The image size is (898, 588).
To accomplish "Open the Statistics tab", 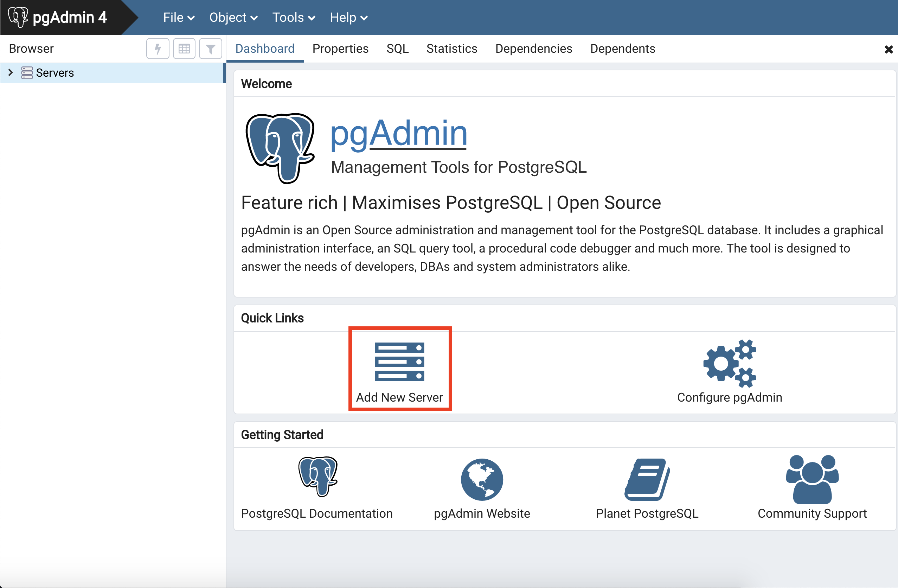I will 452,49.
